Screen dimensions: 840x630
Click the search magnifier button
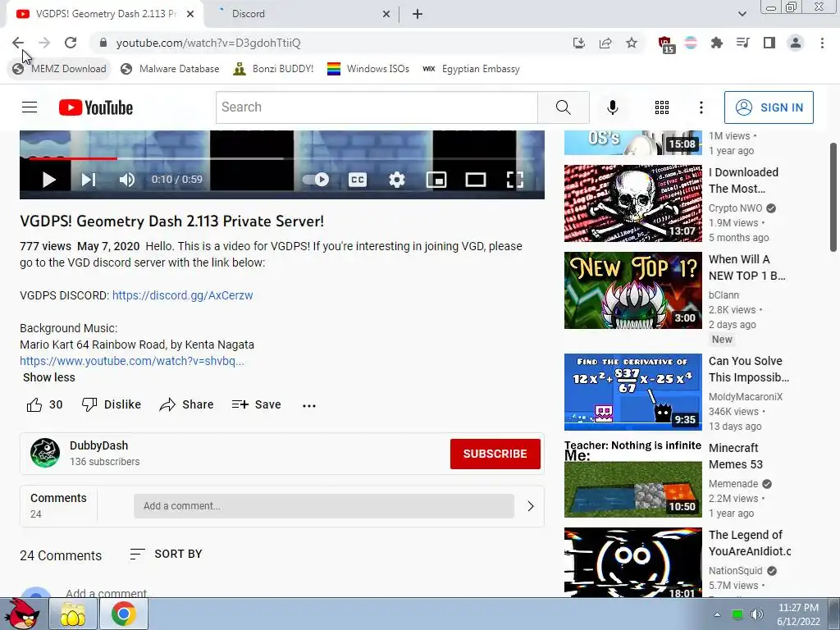click(x=563, y=107)
